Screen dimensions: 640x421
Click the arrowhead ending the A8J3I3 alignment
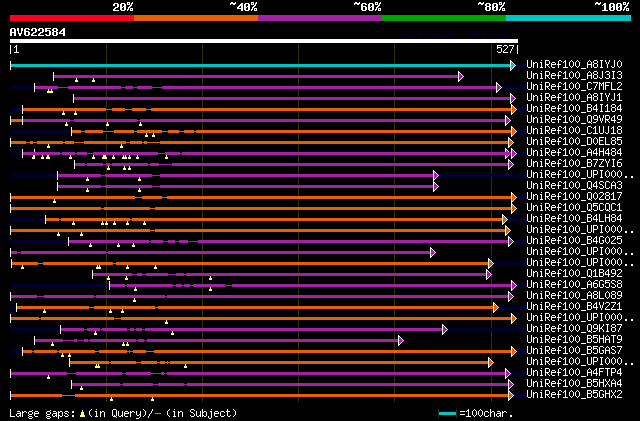tap(461, 76)
